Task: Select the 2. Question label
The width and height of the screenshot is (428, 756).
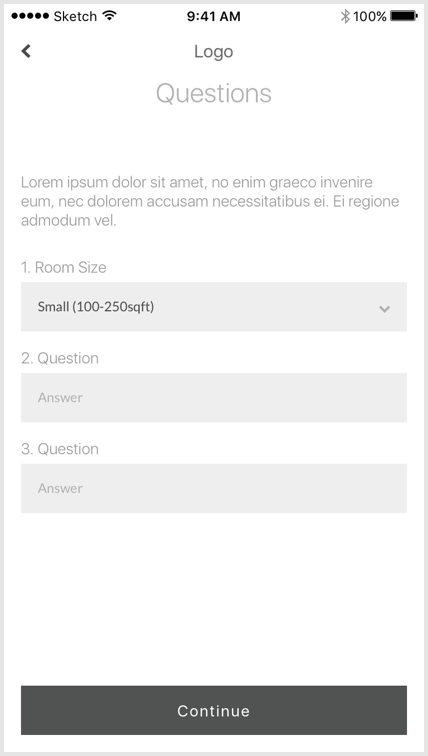Action: point(60,358)
